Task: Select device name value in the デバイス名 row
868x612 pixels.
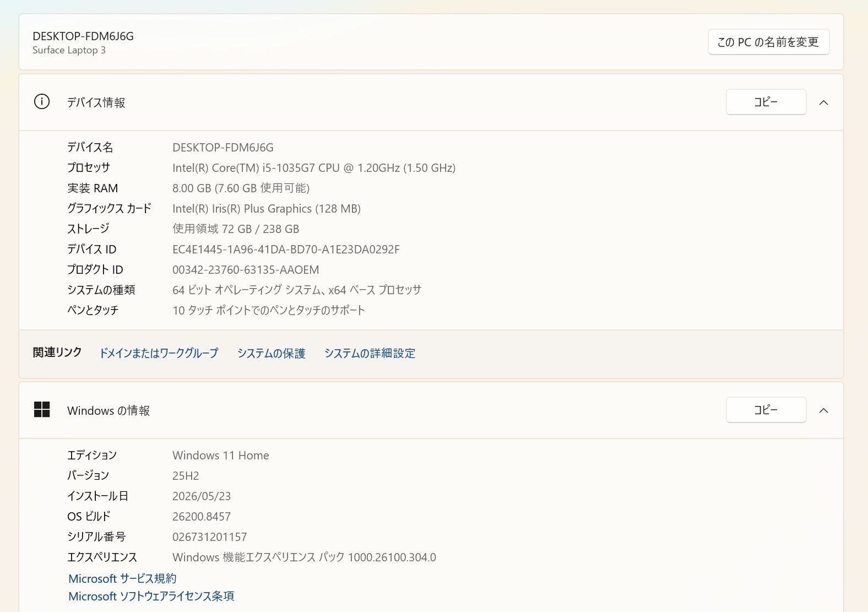Action: (x=223, y=148)
